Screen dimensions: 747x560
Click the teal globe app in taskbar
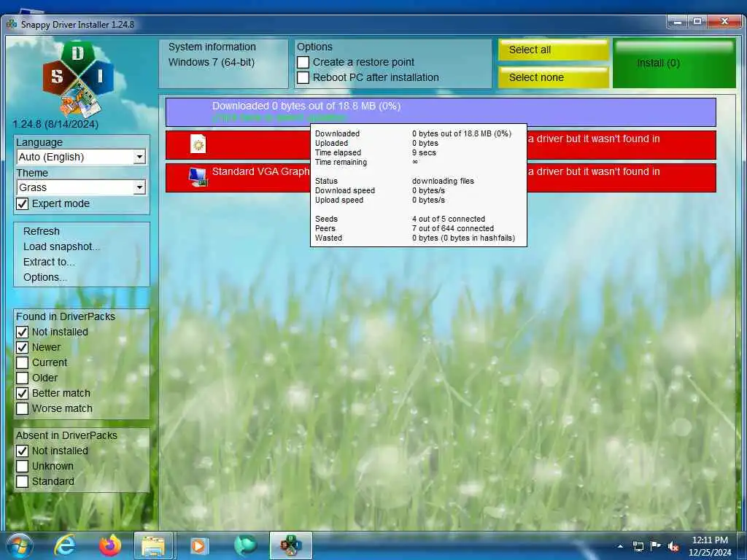(245, 545)
